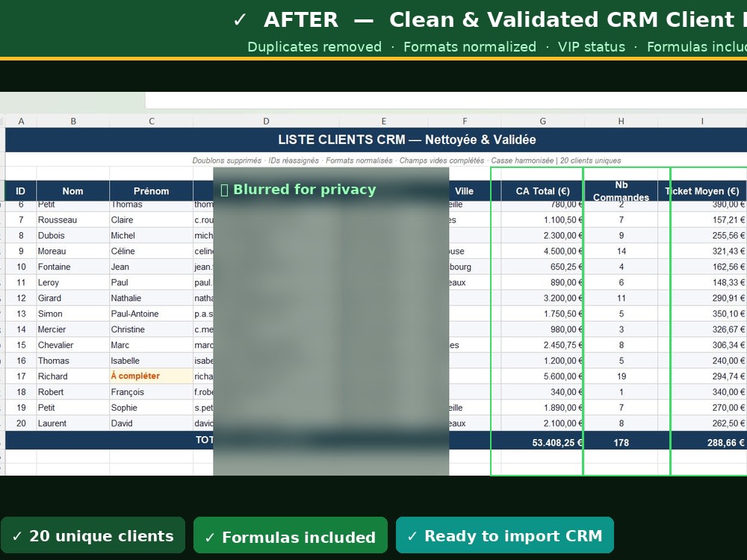Click the 'ID' table header cell

pyautogui.click(x=21, y=191)
